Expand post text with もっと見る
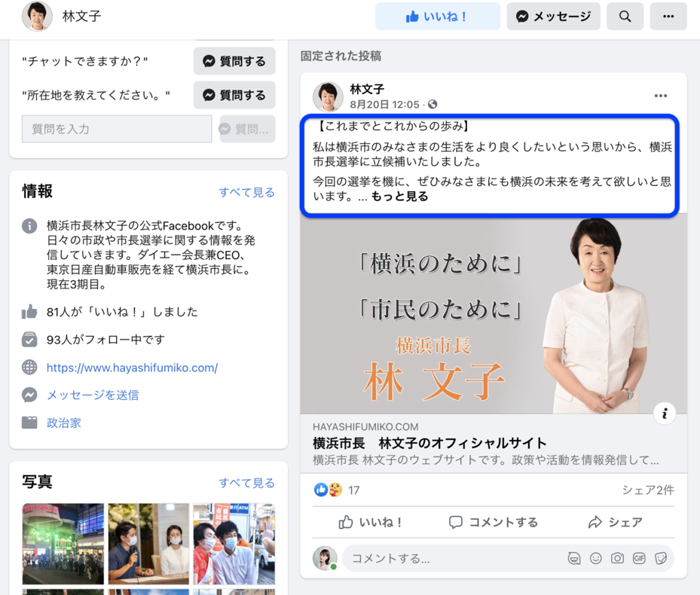The width and height of the screenshot is (700, 595). 399,197
